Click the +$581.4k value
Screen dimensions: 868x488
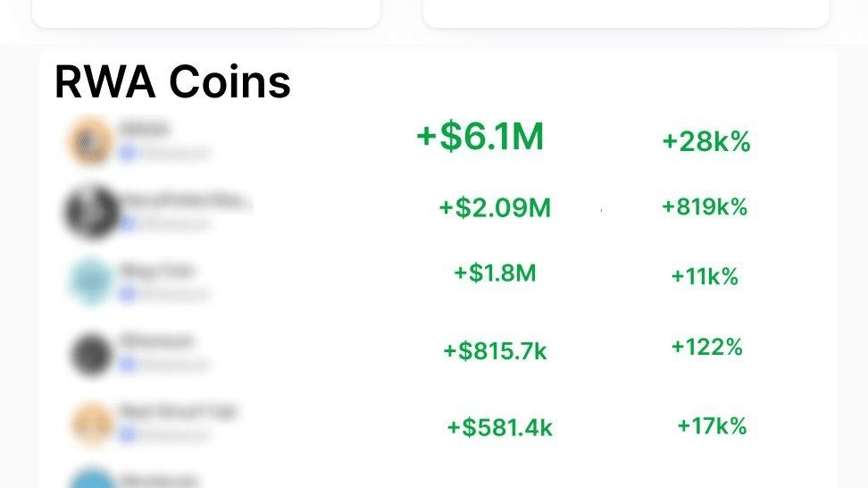[x=499, y=427]
